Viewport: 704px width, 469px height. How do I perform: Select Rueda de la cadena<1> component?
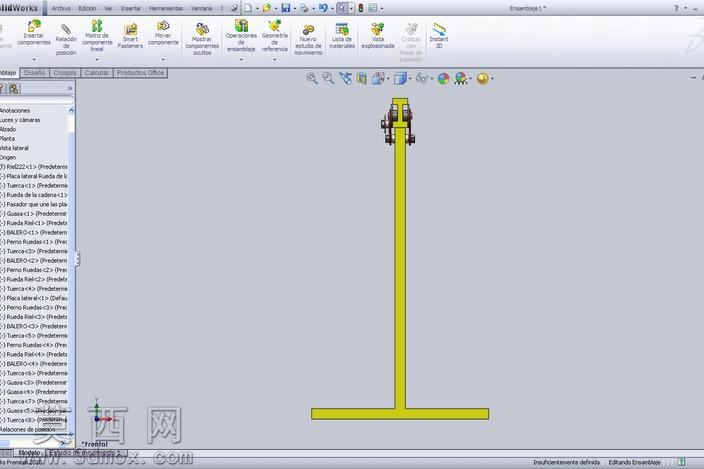tap(34, 195)
